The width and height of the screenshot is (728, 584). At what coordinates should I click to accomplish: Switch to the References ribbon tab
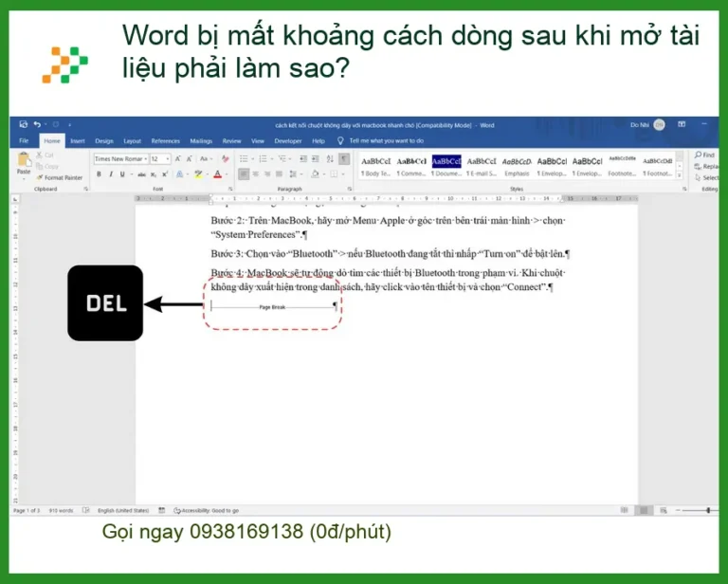(165, 141)
